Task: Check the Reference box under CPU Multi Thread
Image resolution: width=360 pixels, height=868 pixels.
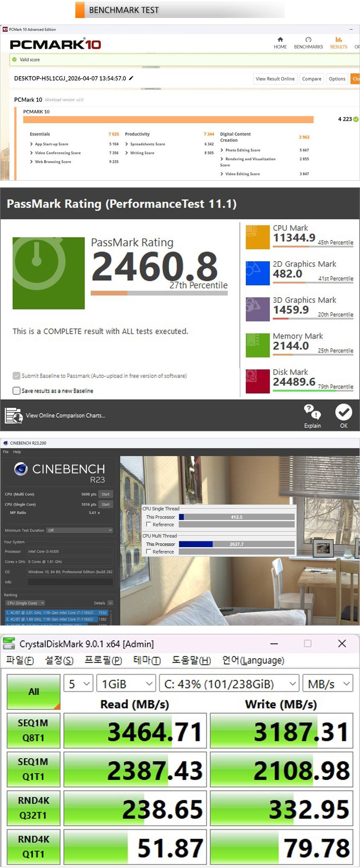Action: 149,552
